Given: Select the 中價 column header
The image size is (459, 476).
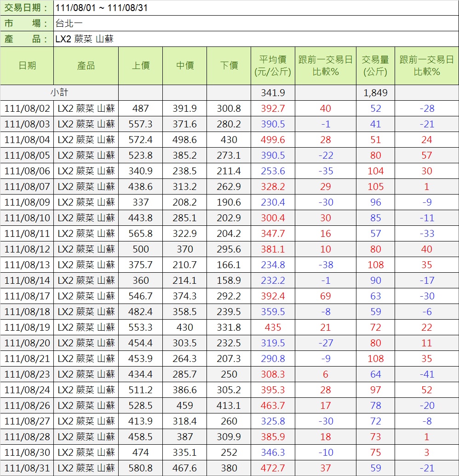Looking at the screenshot, I should point(184,66).
